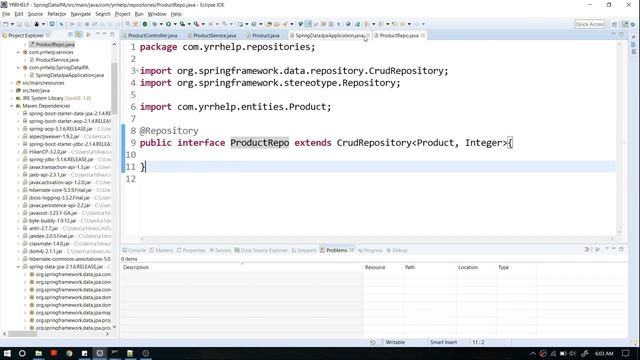Expand the JRE System Library node
This screenshot has height=360, width=640.
(x=11, y=98)
